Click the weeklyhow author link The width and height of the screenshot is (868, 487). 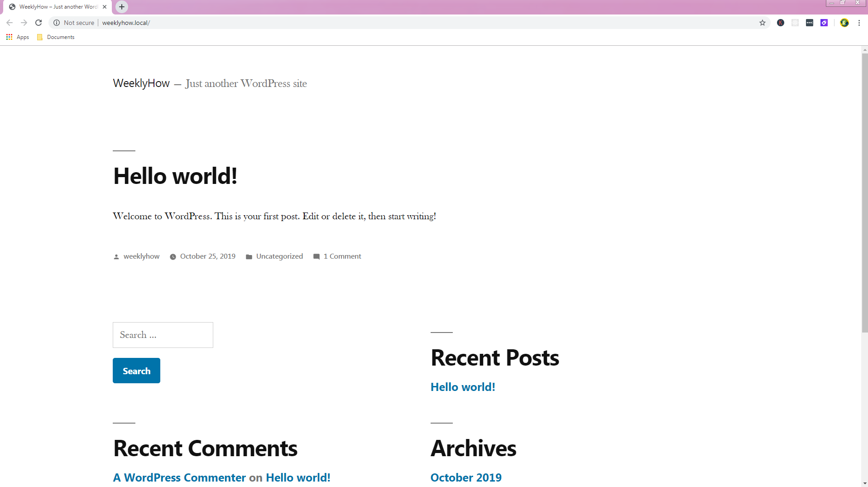[x=141, y=256]
